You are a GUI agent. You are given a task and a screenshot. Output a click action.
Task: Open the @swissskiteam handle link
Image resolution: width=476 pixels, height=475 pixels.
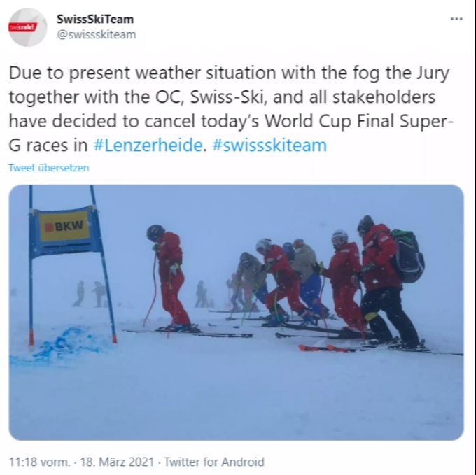click(x=96, y=34)
